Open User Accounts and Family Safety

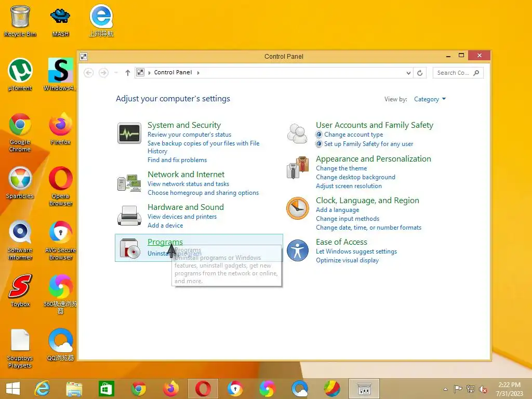click(375, 125)
